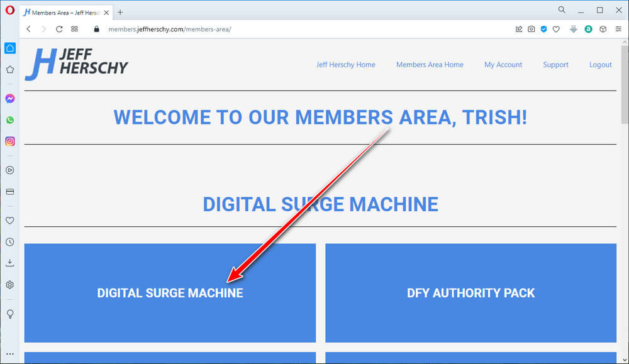
Task: Open Instagram from the sidebar
Action: point(10,141)
